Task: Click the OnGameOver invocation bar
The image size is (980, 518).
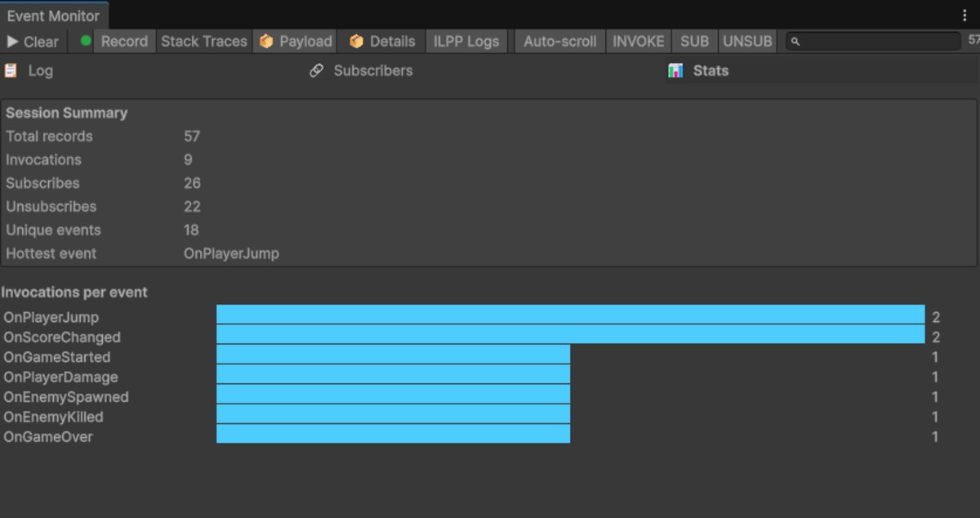Action: pos(393,434)
